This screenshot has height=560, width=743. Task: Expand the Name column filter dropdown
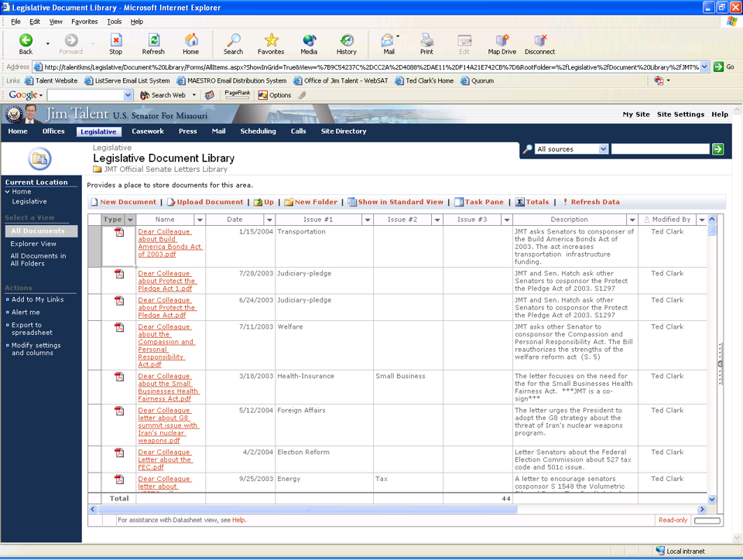tap(199, 220)
